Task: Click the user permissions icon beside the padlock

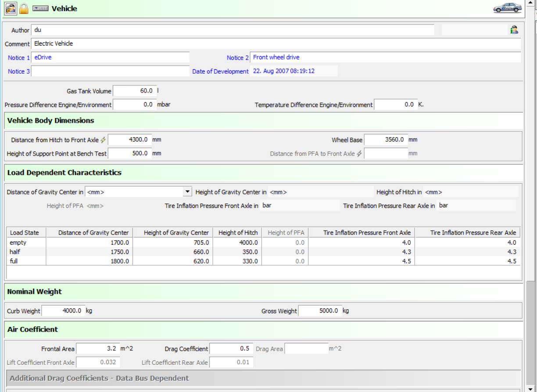Action: click(11, 8)
